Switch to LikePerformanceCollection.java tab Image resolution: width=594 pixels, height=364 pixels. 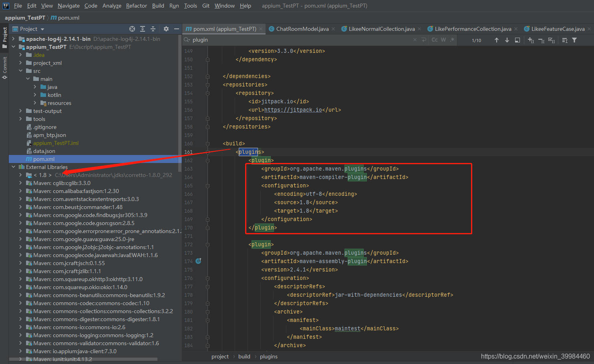[473, 29]
